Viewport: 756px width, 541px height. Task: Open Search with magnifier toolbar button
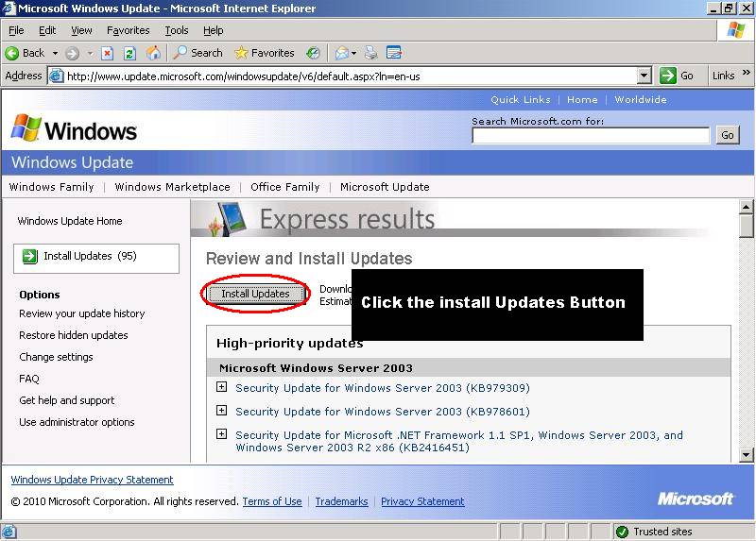click(198, 53)
